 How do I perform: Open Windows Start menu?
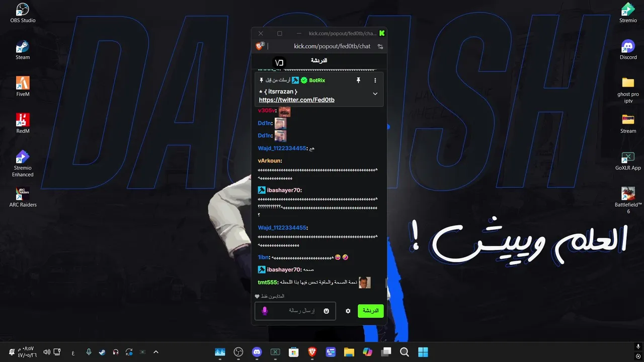[423, 352]
